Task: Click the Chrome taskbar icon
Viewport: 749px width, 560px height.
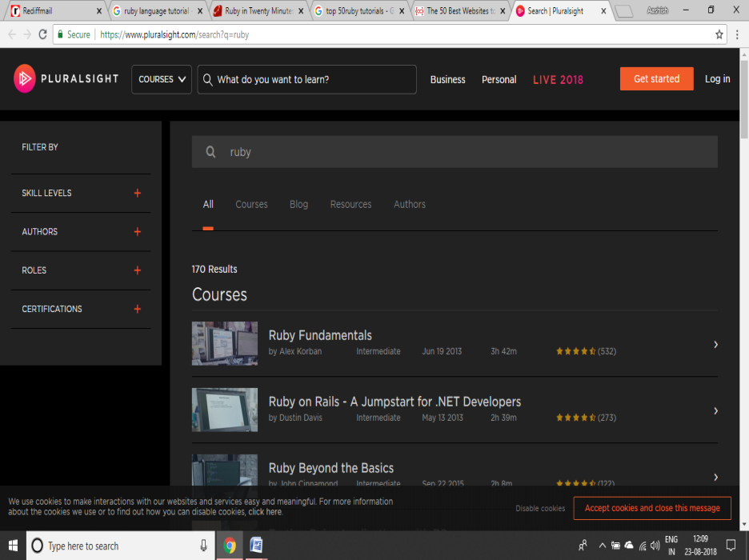Action: 230,546
